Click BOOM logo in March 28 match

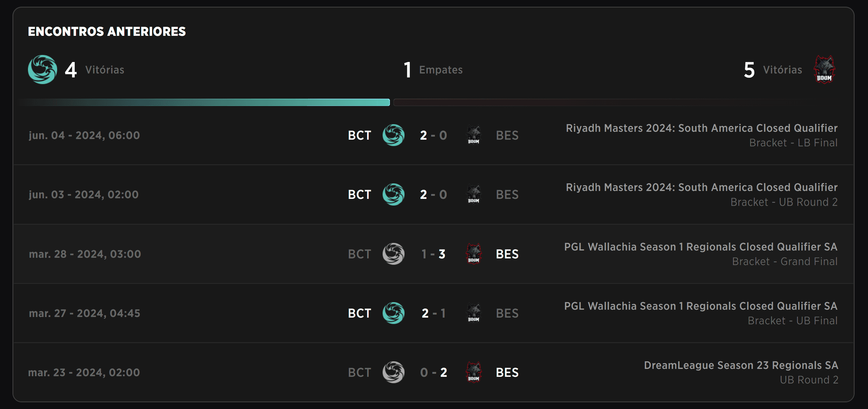474,254
